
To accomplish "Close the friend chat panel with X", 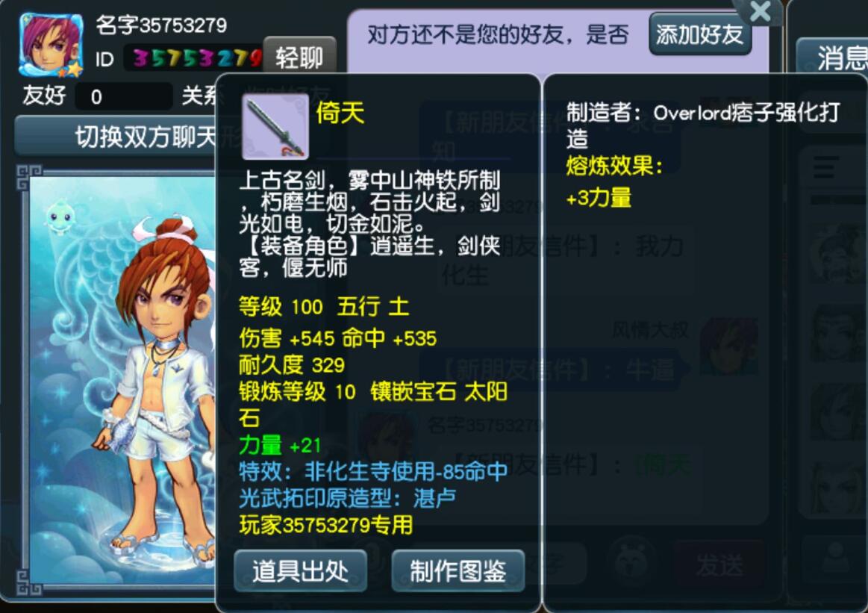I will [x=760, y=11].
